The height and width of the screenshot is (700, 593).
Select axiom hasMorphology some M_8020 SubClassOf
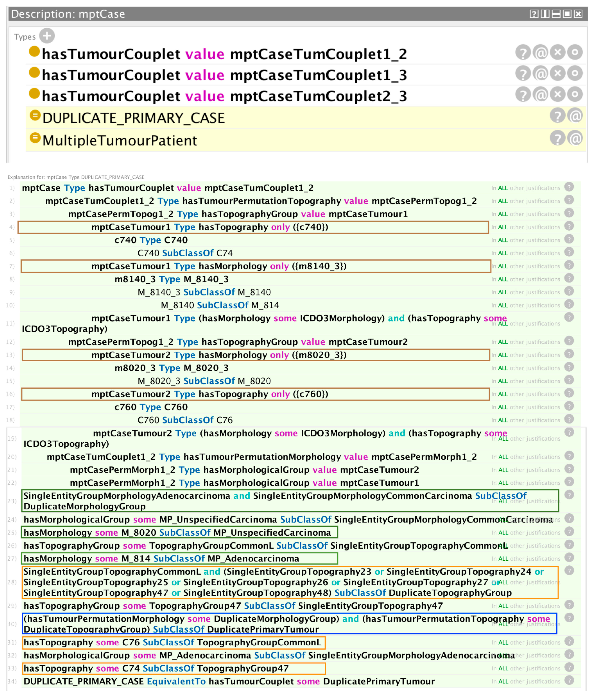pyautogui.click(x=177, y=533)
